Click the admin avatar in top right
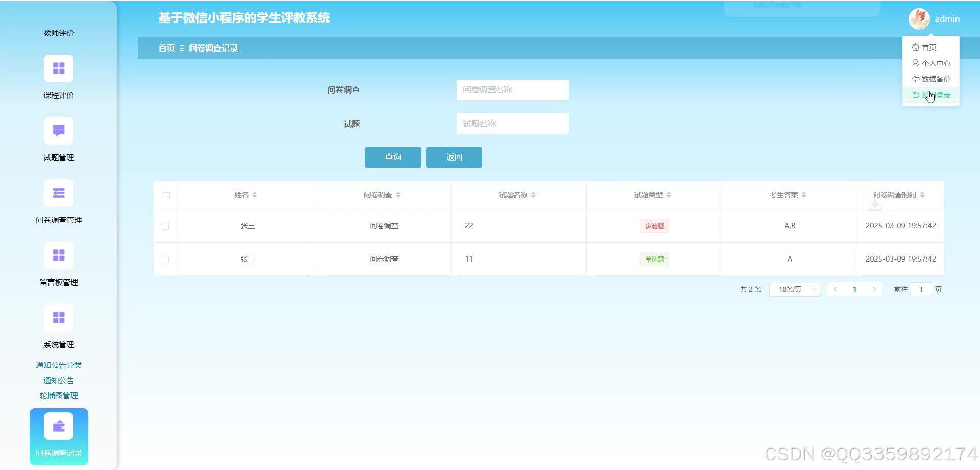This screenshot has width=980, height=470. pos(920,19)
